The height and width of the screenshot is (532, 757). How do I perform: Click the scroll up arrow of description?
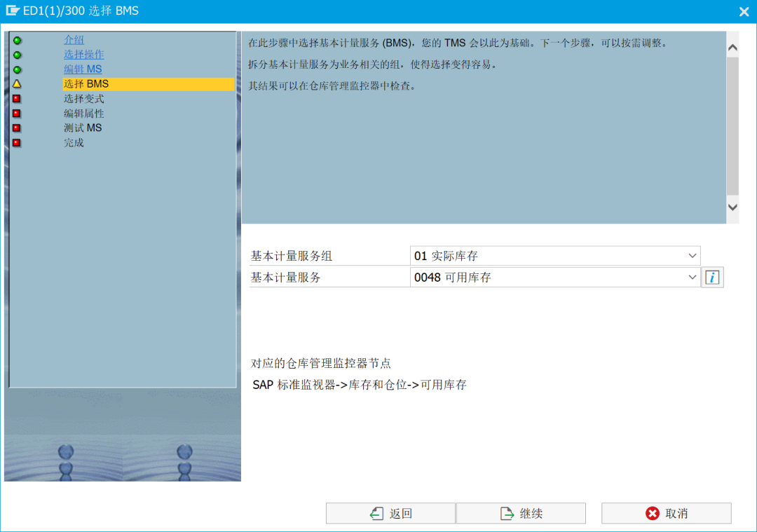click(x=732, y=47)
